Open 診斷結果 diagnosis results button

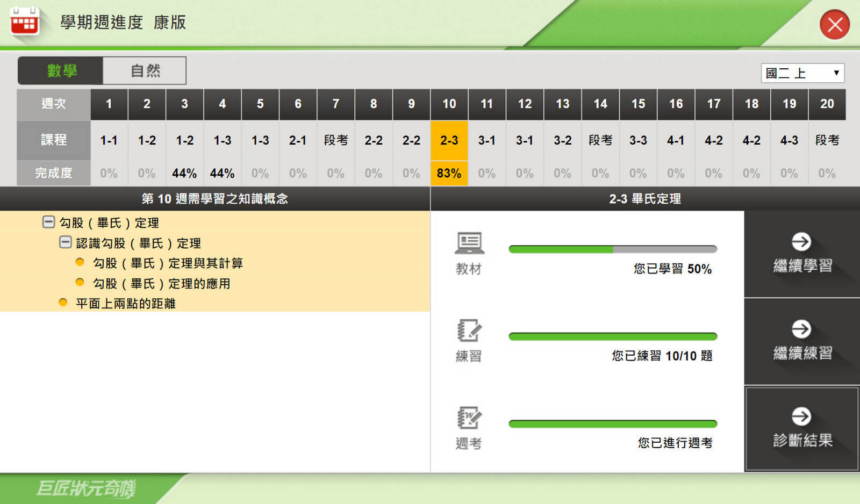(x=802, y=429)
